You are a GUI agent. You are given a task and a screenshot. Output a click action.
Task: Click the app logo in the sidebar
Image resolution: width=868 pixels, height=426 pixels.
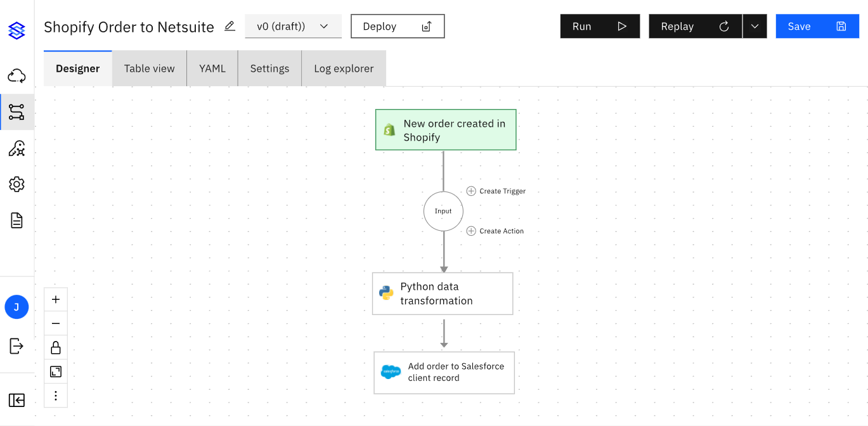tap(16, 30)
